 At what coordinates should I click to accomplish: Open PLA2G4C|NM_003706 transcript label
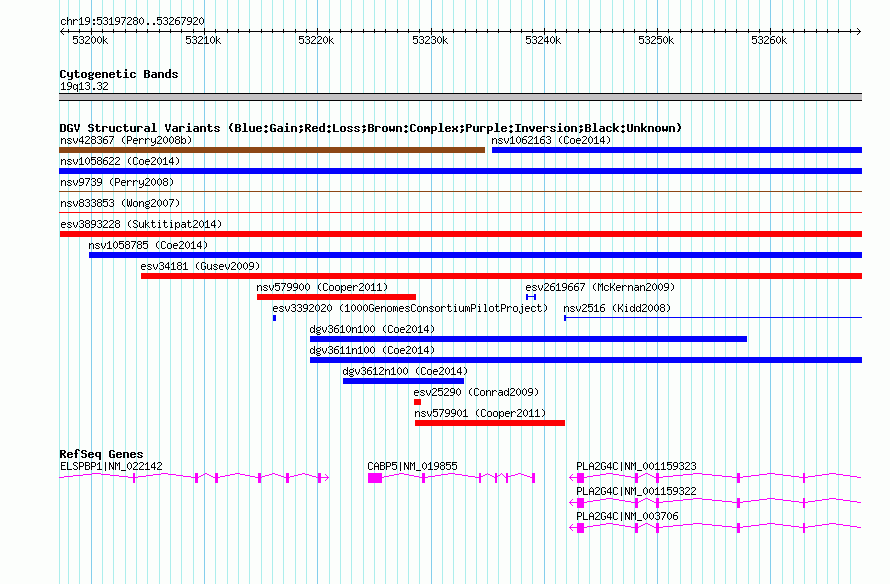[627, 516]
